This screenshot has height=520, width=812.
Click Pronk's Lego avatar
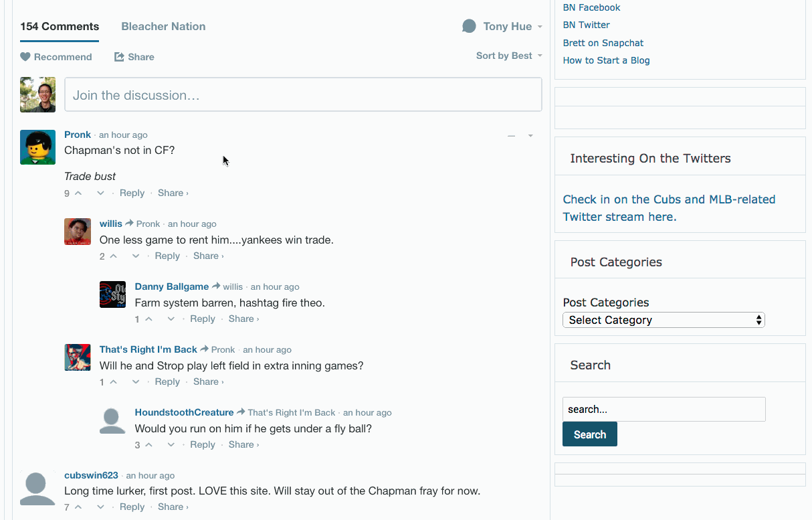point(37,147)
